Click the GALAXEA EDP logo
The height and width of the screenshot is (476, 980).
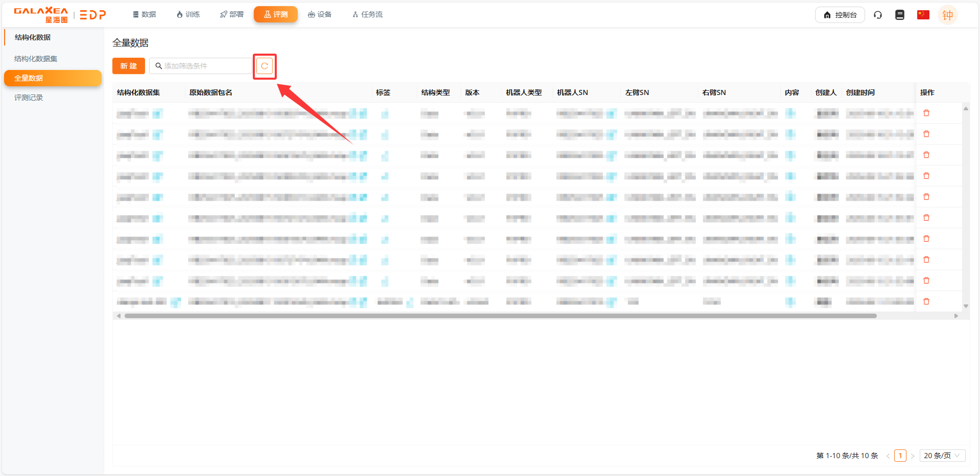(60, 15)
